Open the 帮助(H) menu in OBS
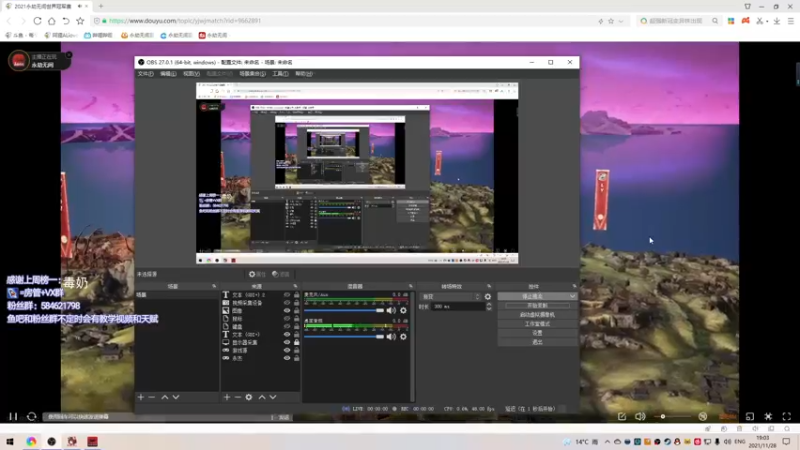This screenshot has width=800, height=450. tap(304, 74)
